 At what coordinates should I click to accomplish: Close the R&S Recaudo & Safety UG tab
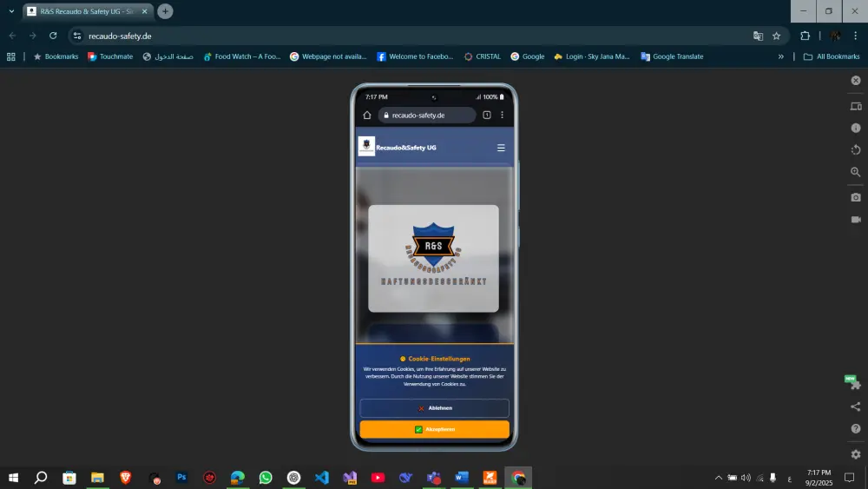(144, 11)
